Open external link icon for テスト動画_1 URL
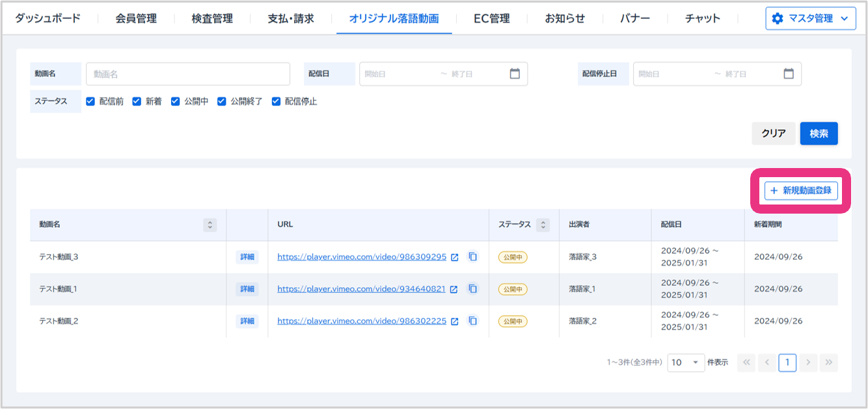 click(x=454, y=289)
